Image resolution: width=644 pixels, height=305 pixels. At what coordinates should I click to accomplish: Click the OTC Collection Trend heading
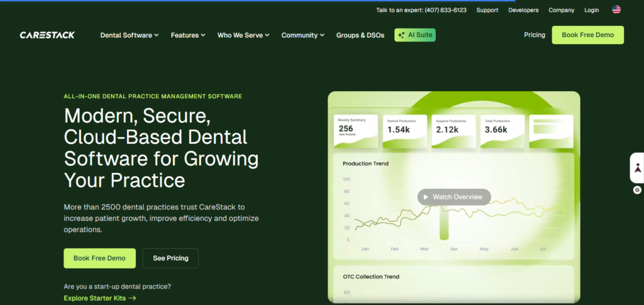click(x=371, y=277)
